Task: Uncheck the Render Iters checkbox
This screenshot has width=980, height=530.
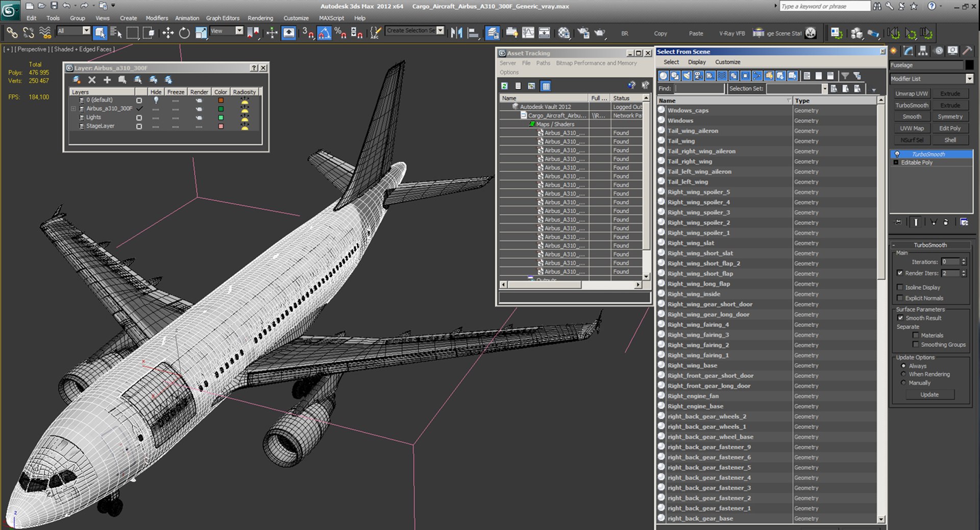Action: click(900, 273)
